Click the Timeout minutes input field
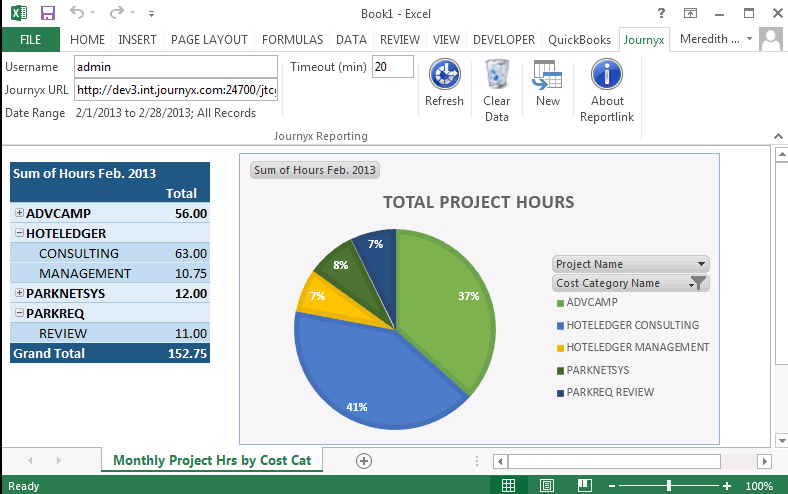Image resolution: width=788 pixels, height=494 pixels. point(392,67)
